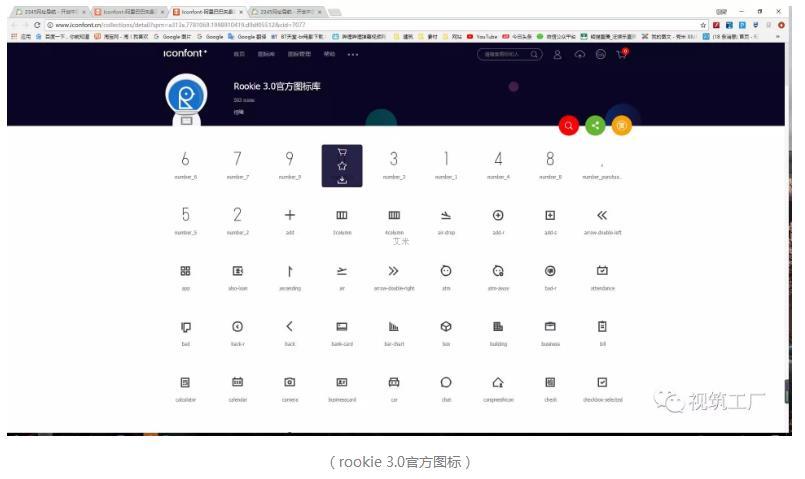805x479 pixels.
Task: Select the bill clipboard icon
Action: point(602,326)
